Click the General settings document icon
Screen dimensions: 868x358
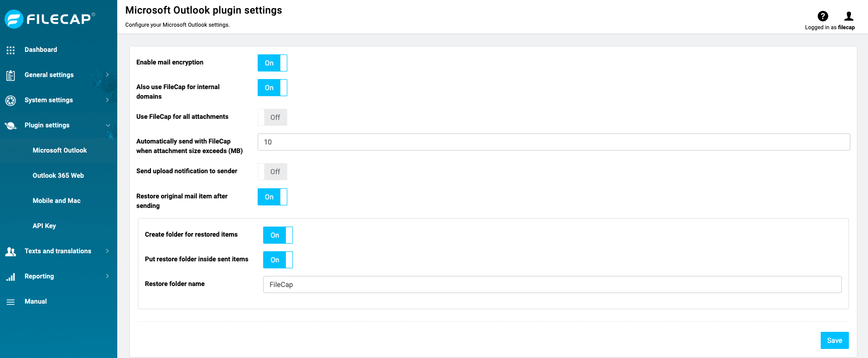11,75
